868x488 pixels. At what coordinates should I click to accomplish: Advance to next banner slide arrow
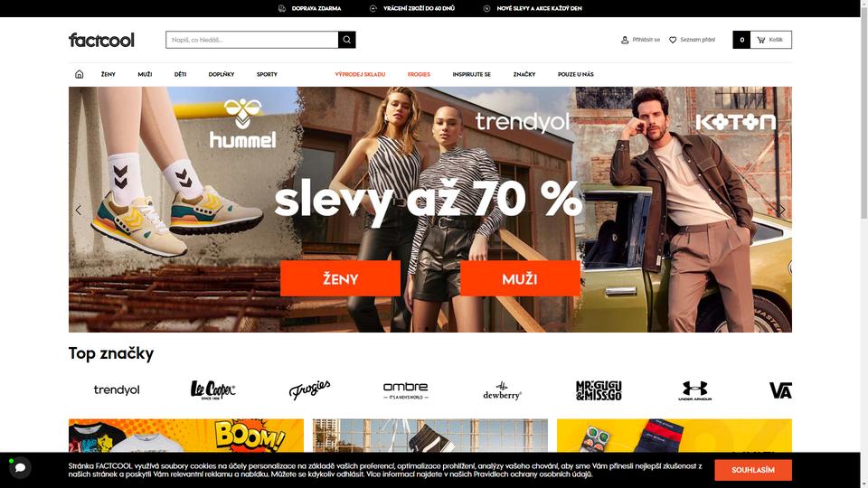click(782, 210)
